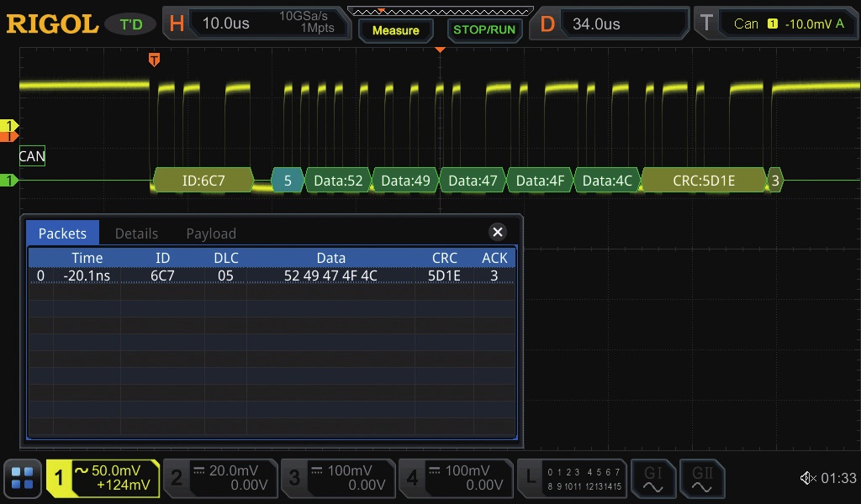Click the 01:33 clock display
Screen dimensions: 861x504
pyautogui.click(x=838, y=478)
